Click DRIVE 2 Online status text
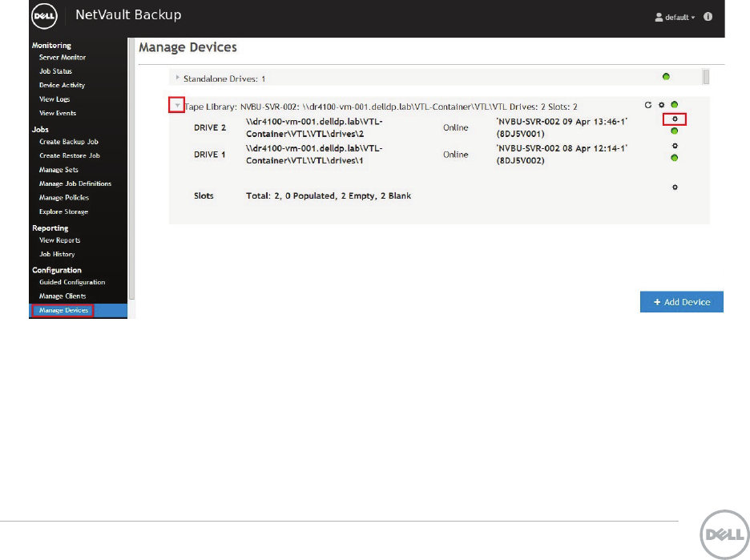 coord(455,127)
